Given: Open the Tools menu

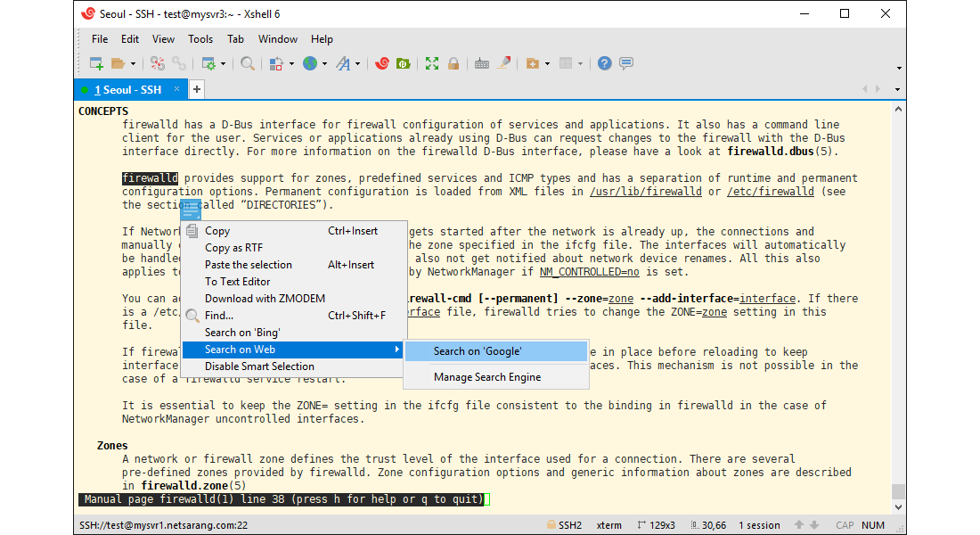Looking at the screenshot, I should click(200, 39).
